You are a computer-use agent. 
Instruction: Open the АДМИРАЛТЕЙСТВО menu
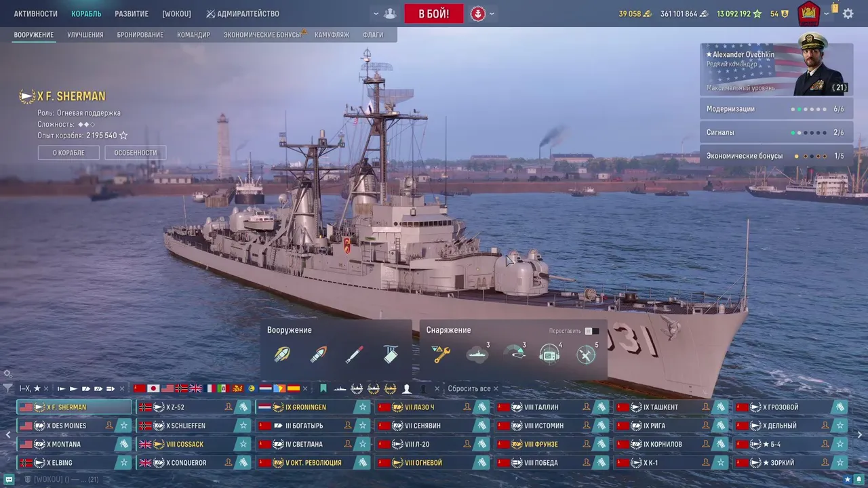pos(243,14)
